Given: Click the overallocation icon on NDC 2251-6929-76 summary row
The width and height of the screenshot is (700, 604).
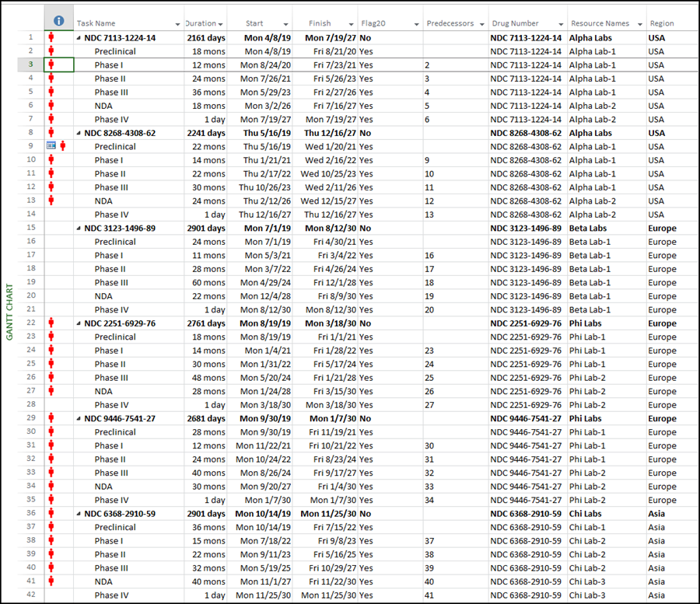Looking at the screenshot, I should click(x=51, y=323).
